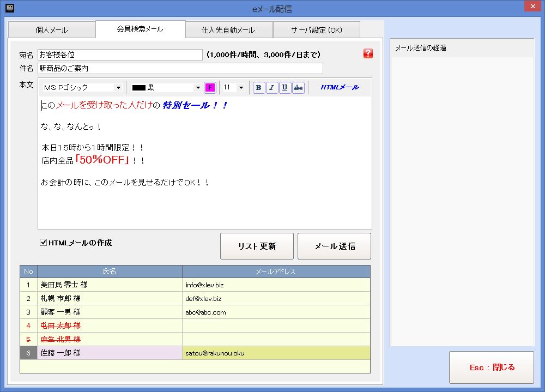The width and height of the screenshot is (545, 392).
Task: Click the magenta F font button
Action: coord(210,88)
